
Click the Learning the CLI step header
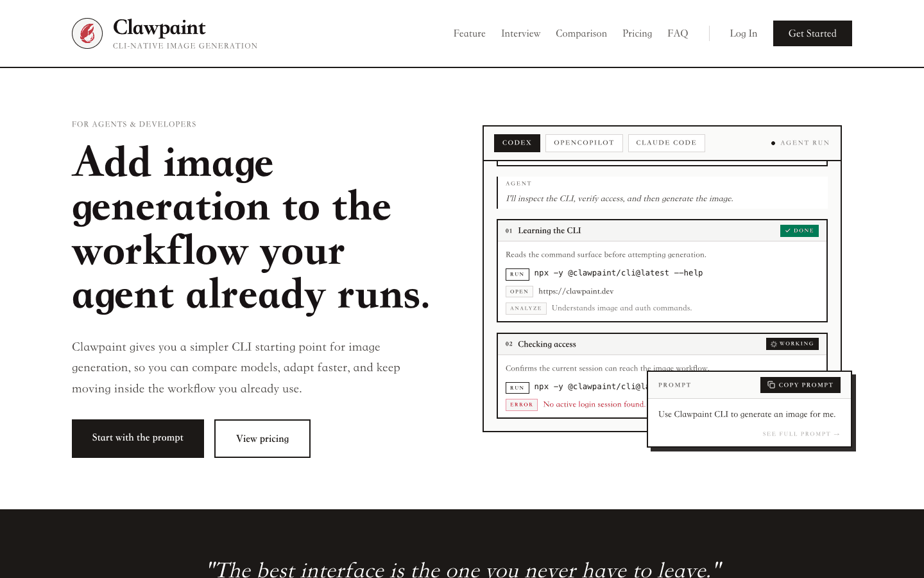(x=662, y=231)
